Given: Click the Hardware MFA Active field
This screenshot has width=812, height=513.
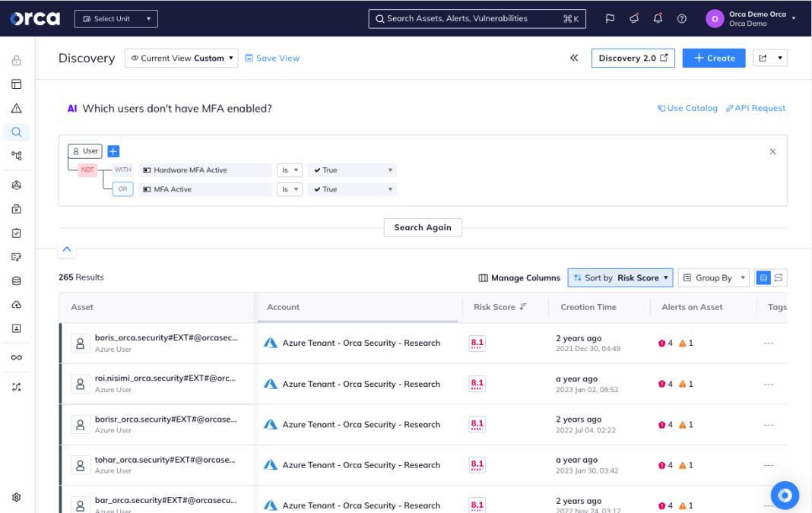Looking at the screenshot, I should pos(205,170).
